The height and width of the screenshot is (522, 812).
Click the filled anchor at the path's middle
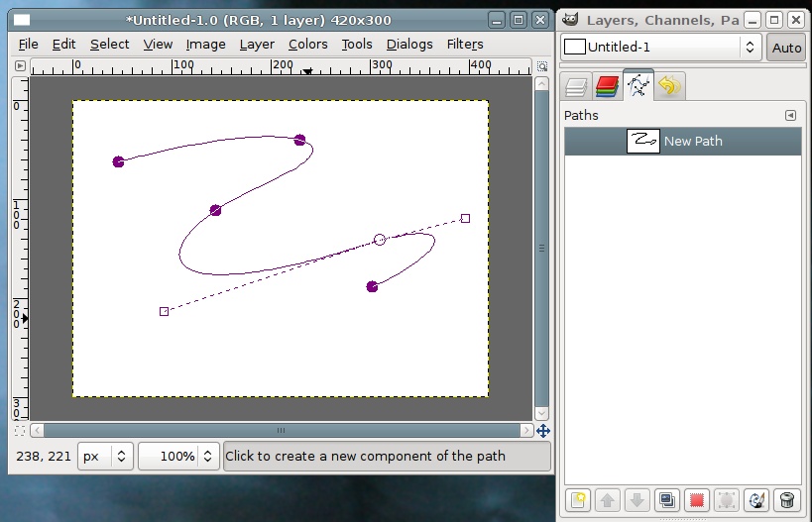(215, 210)
